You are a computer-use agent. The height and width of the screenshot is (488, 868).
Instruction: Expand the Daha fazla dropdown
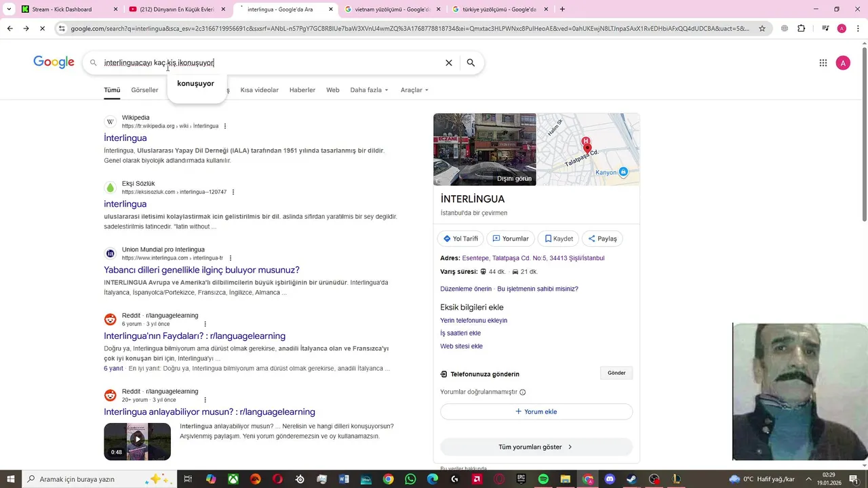369,90
